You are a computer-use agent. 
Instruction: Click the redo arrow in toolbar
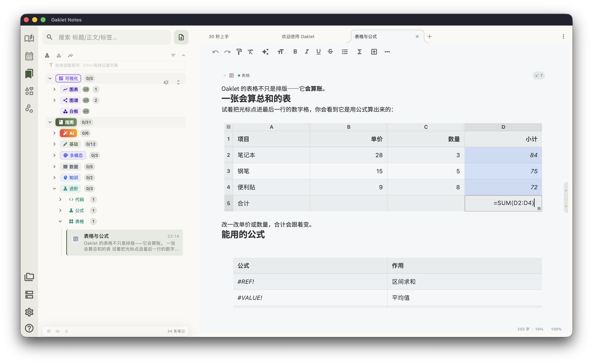227,52
